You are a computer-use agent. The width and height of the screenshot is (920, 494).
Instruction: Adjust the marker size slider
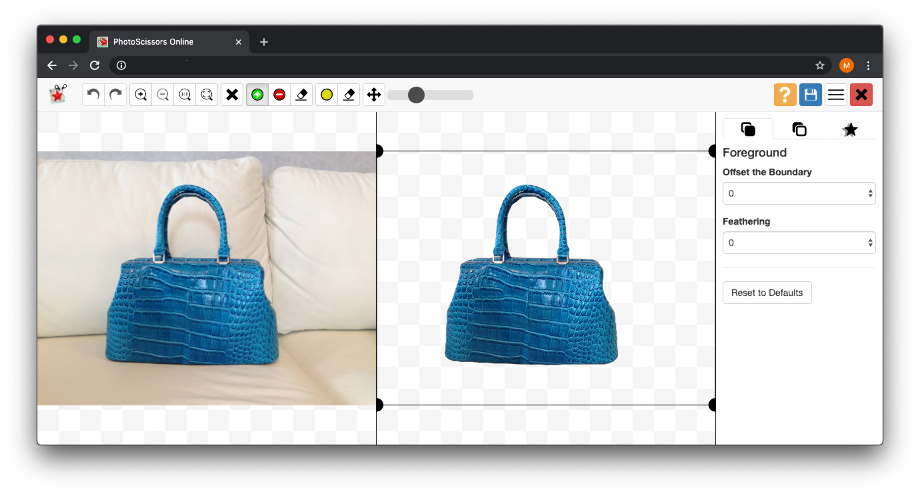click(x=430, y=95)
